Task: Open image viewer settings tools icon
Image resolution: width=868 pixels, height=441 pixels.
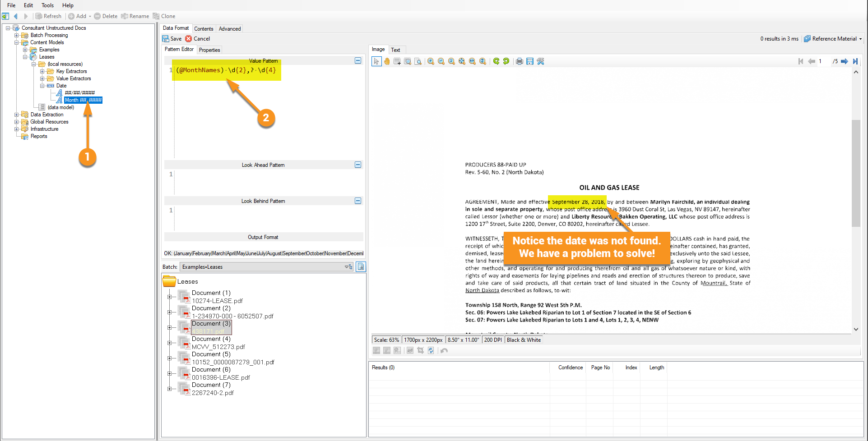Action: tap(540, 61)
